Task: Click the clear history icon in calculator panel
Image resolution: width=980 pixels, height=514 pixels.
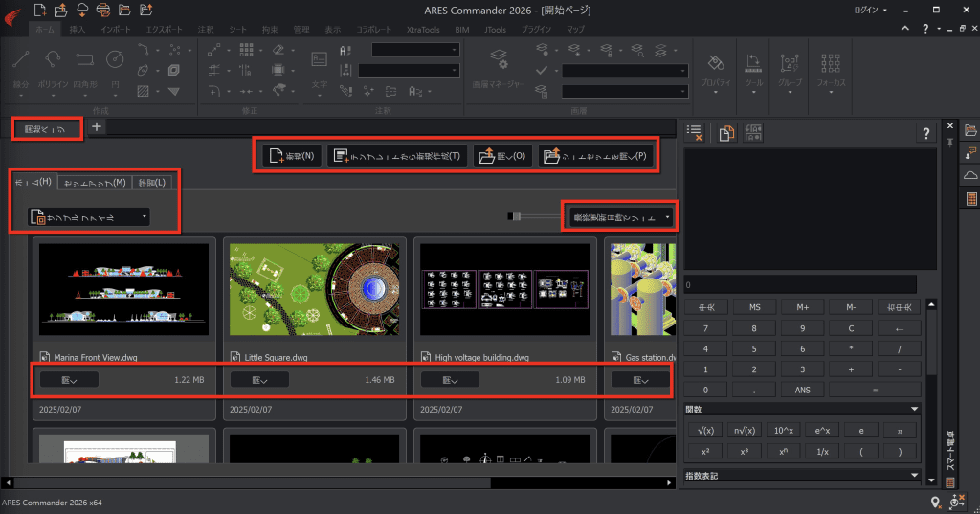Action: (x=695, y=132)
